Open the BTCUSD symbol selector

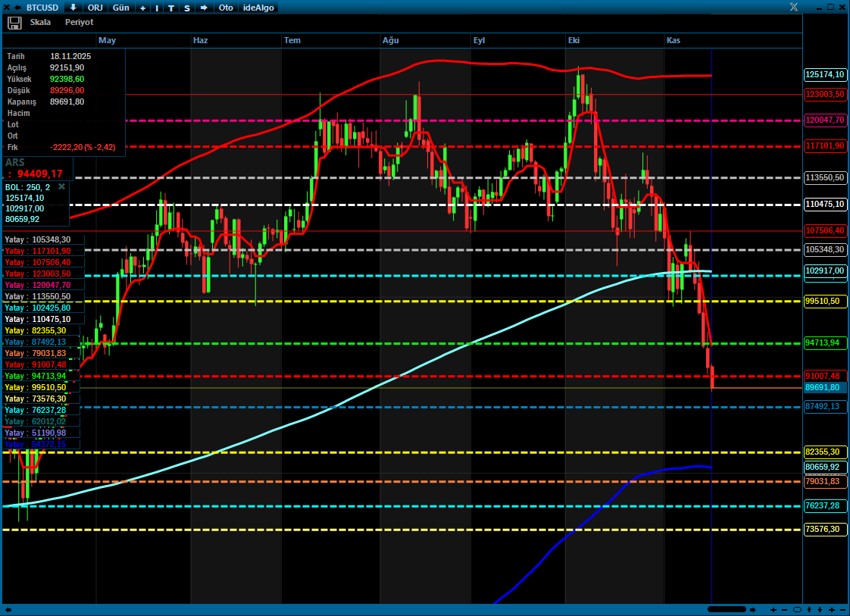pos(42,8)
